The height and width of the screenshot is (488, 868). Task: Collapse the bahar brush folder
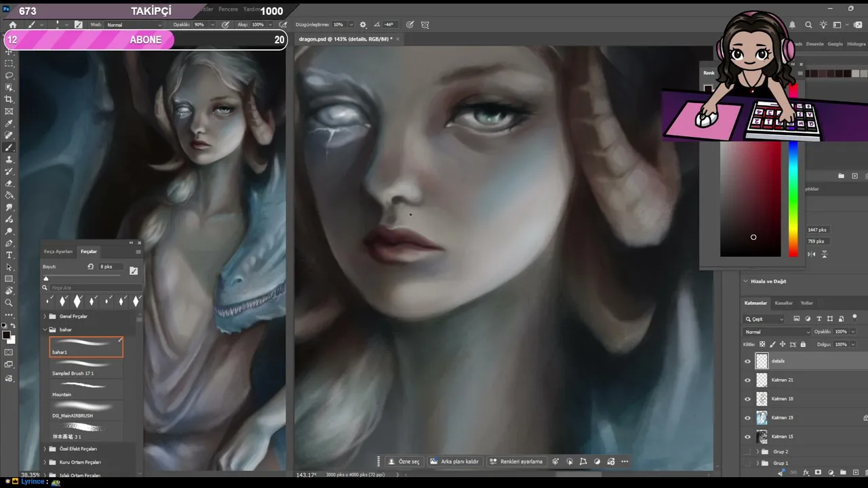point(45,329)
